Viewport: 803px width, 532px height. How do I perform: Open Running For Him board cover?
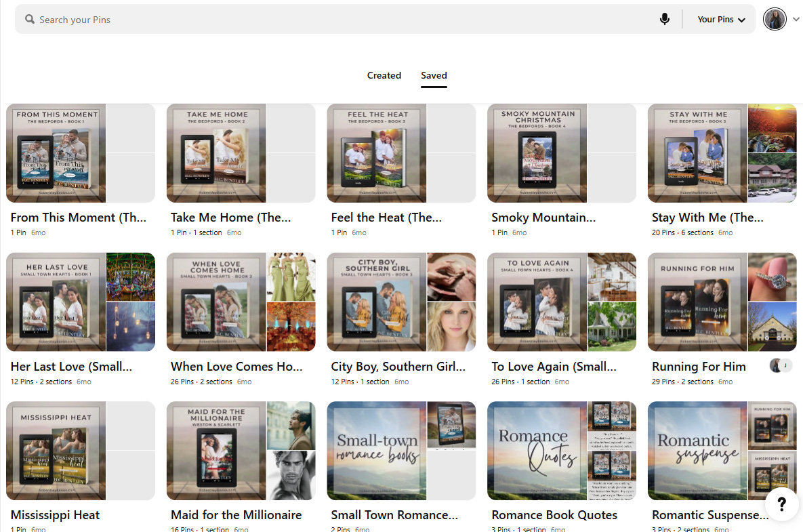pyautogui.click(x=697, y=302)
